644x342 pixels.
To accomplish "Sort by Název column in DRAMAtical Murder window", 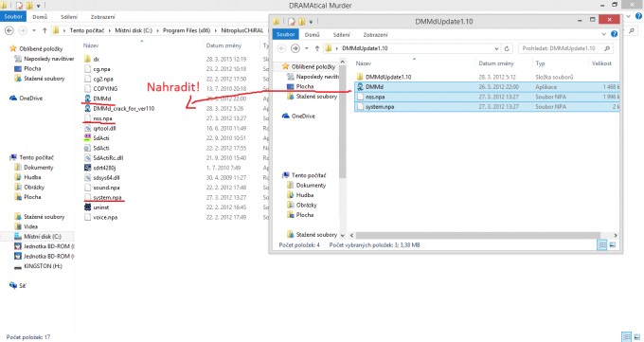I will click(91, 45).
